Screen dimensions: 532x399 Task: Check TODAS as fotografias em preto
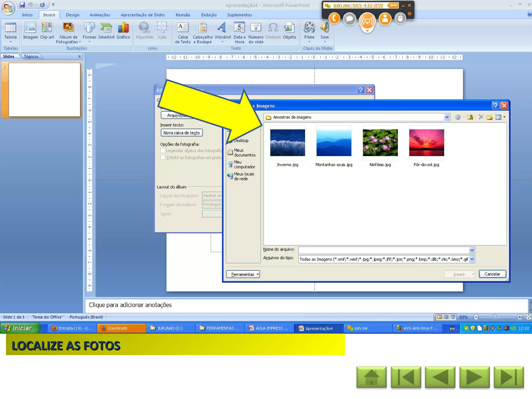163,157
